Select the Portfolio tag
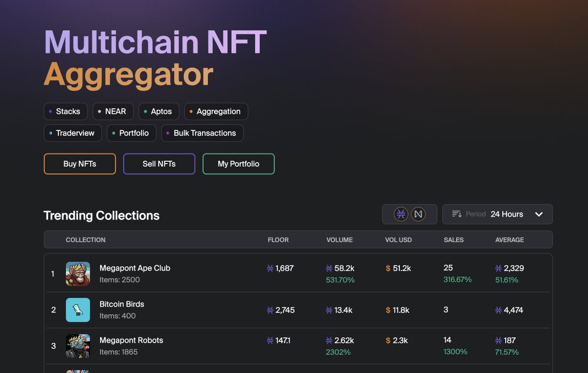 [x=131, y=133]
